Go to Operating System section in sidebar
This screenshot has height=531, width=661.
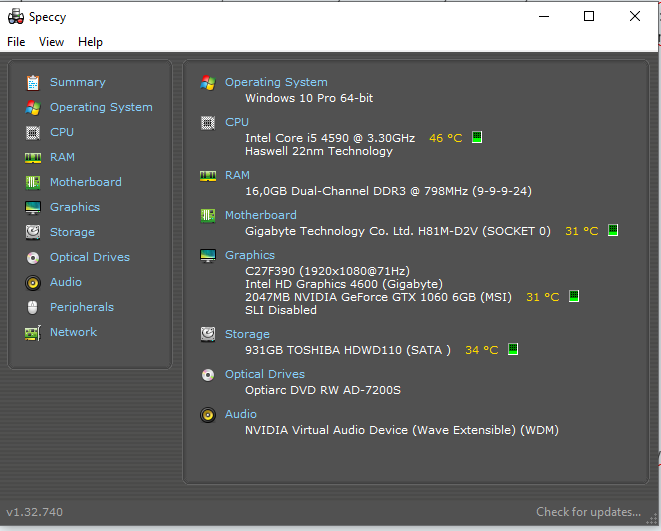[x=101, y=107]
